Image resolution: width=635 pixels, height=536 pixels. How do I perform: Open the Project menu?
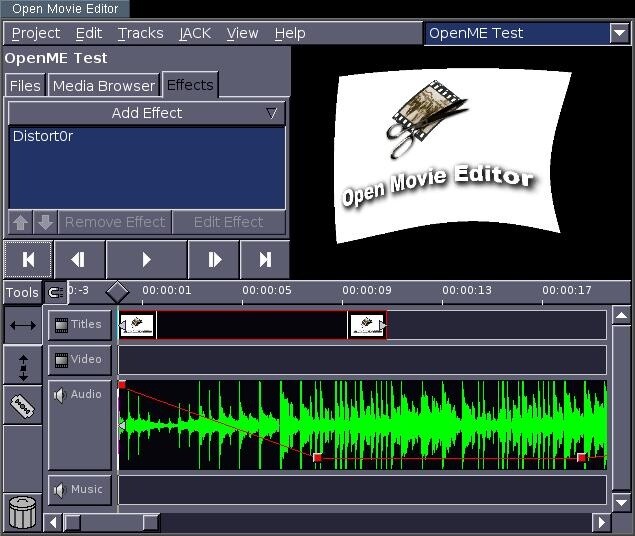pos(36,33)
